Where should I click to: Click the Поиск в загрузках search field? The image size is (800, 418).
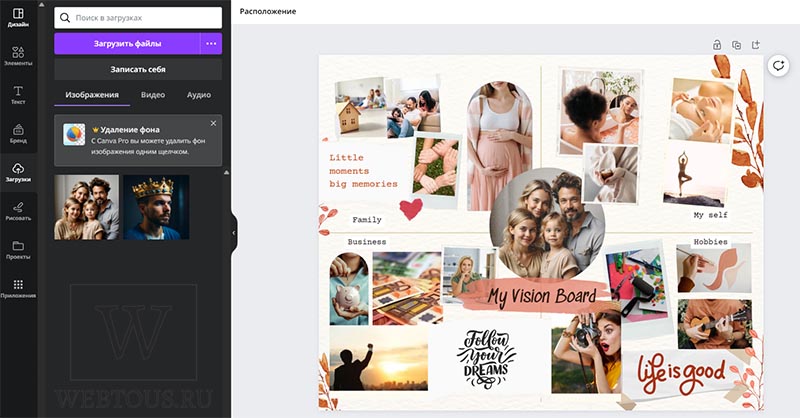click(x=138, y=18)
